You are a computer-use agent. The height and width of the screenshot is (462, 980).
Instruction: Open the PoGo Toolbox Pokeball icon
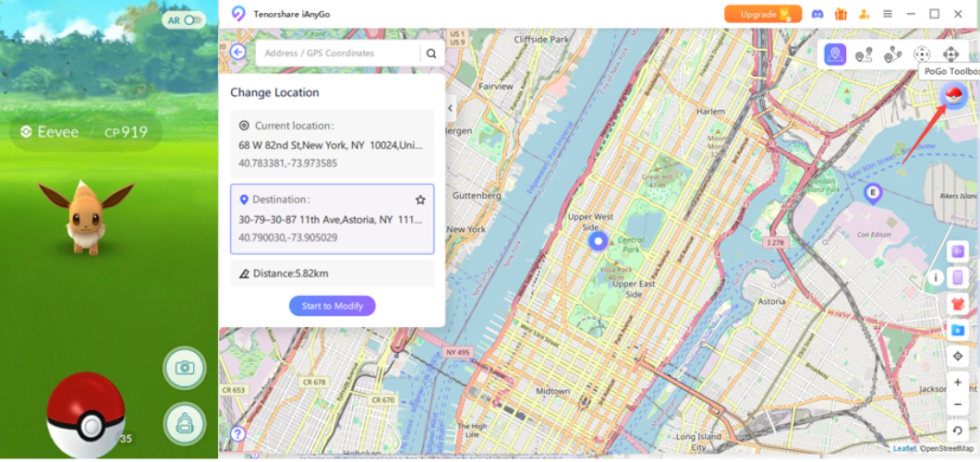click(x=951, y=95)
